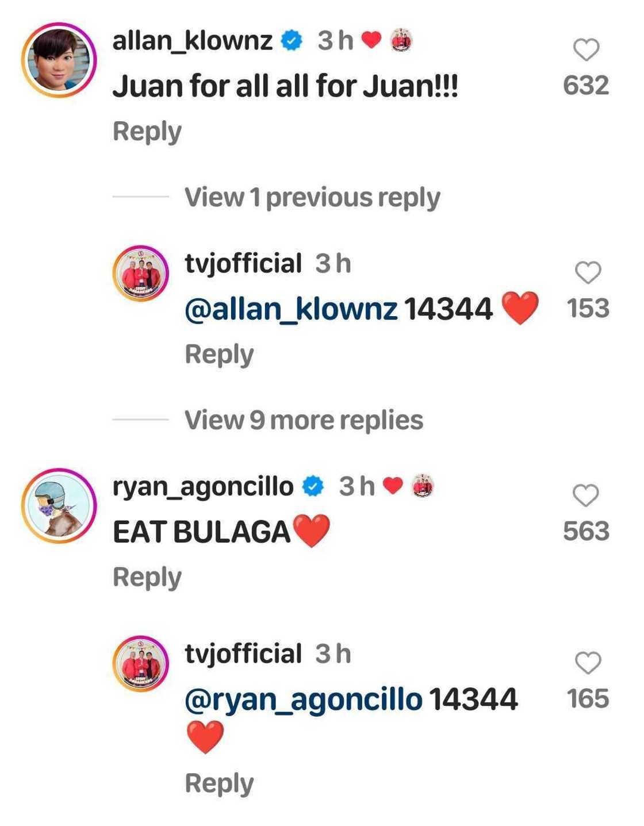644x826 pixels.
Task: Open tvjofficial avatar beside ryan_agoncillo reply
Action: [141, 663]
